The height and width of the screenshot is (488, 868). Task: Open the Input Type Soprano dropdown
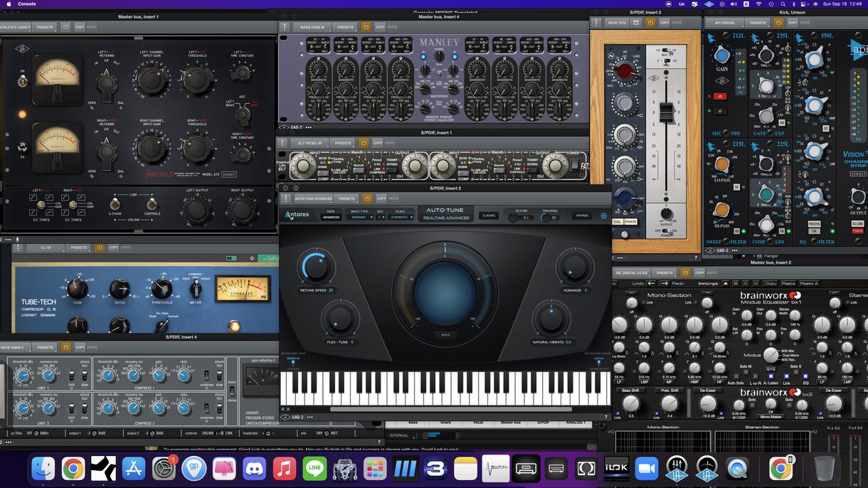click(359, 217)
